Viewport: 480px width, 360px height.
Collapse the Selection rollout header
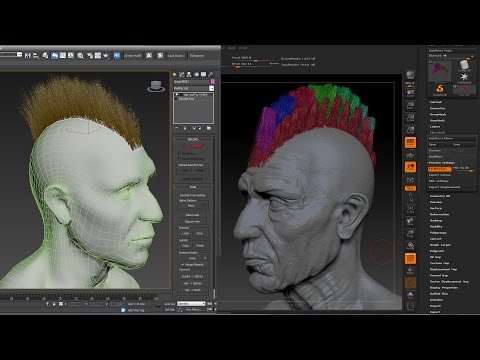click(193, 139)
